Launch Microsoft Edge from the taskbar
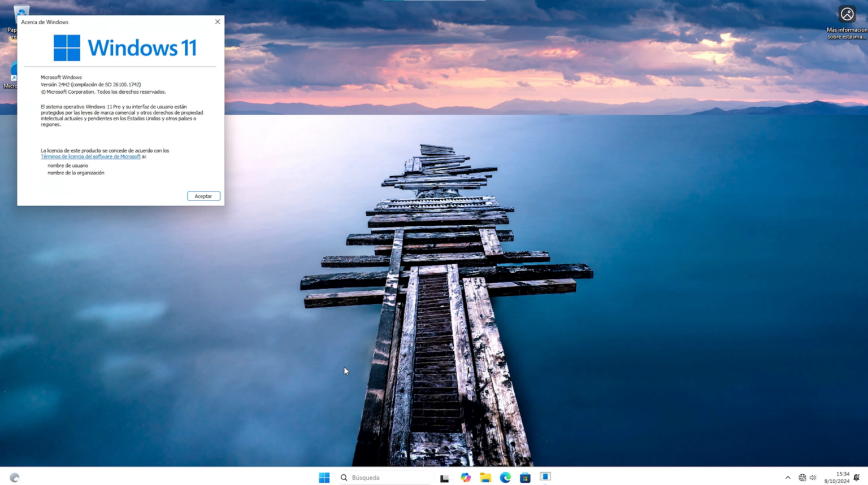This screenshot has height=485, width=868. click(505, 477)
